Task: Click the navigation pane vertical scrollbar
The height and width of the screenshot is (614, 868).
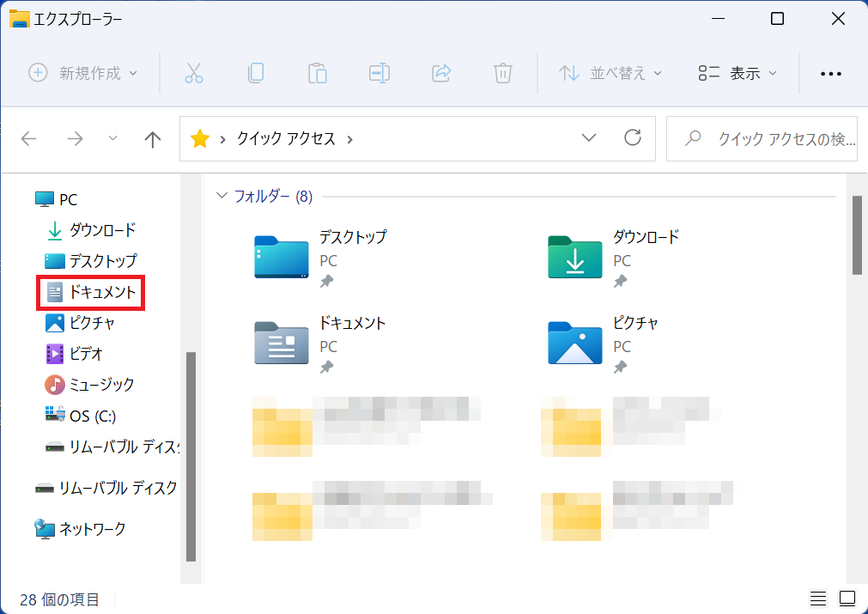Action: point(191,456)
